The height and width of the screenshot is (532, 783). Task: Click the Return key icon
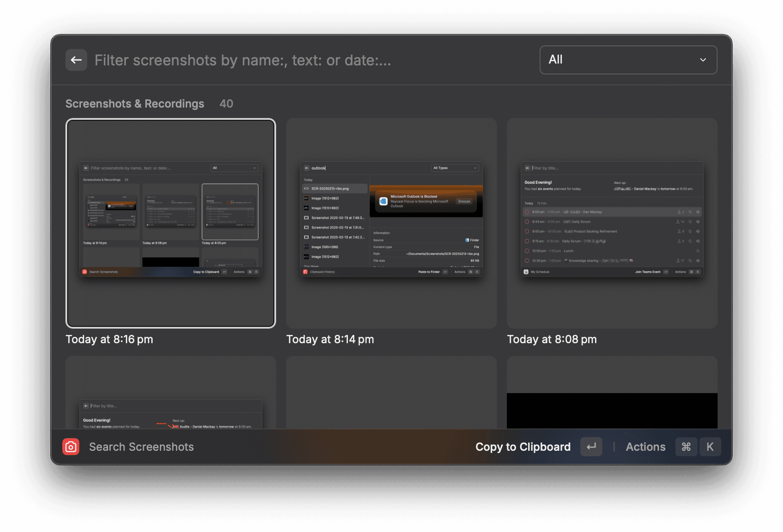click(591, 447)
